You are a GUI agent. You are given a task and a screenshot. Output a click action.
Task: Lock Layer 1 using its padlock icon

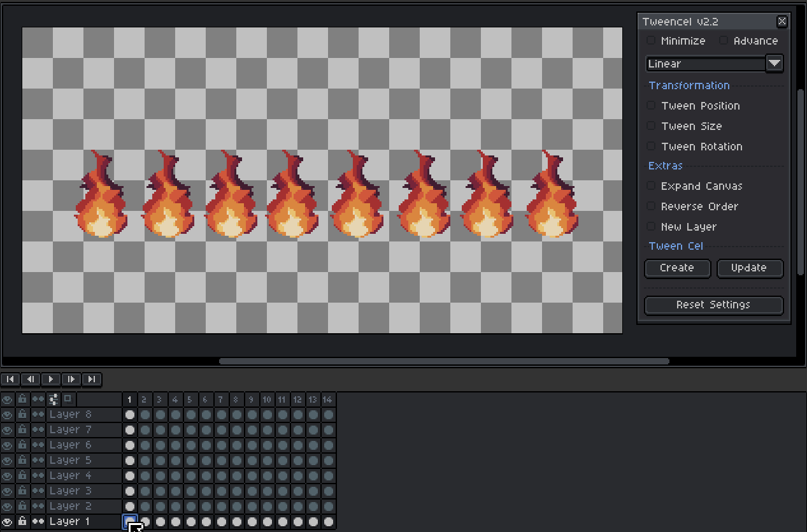tap(22, 521)
